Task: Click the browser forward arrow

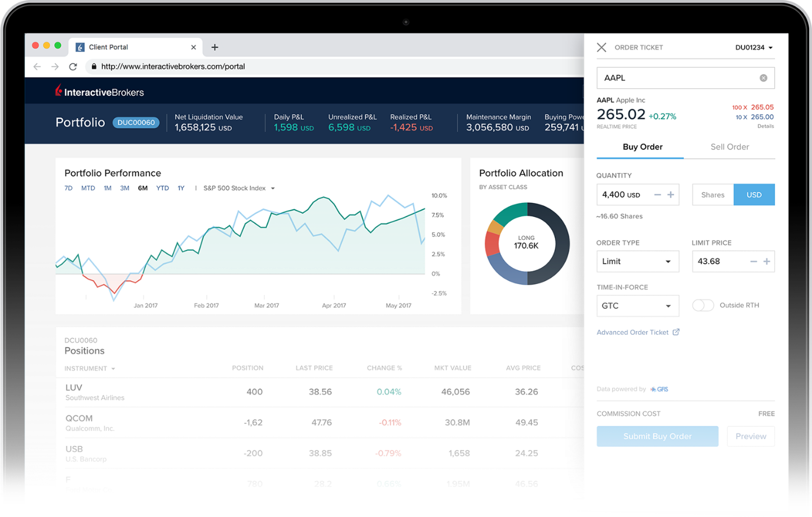Action: 55,66
